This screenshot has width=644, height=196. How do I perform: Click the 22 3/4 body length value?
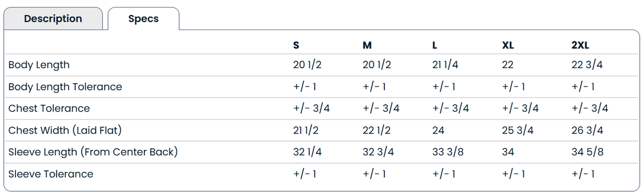(587, 65)
